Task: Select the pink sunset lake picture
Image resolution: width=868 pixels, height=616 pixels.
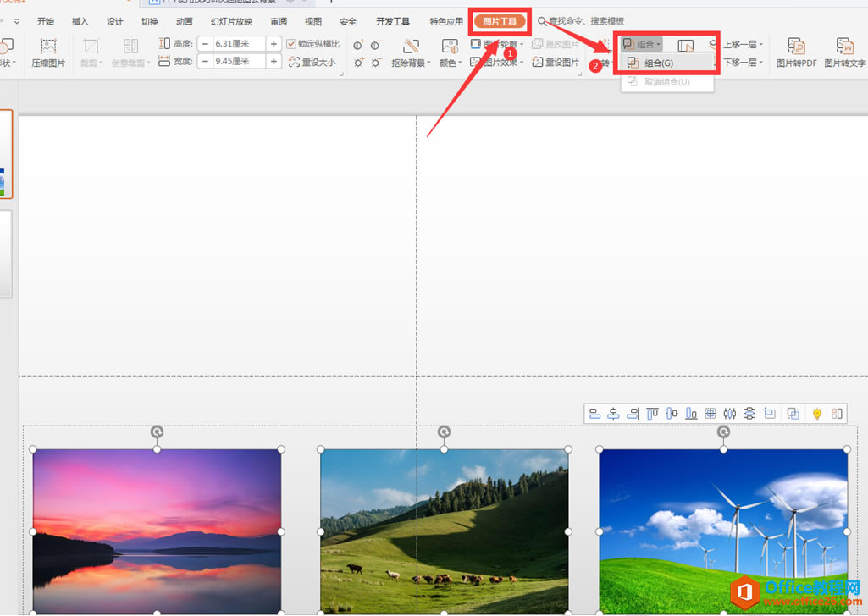Action: point(157,531)
